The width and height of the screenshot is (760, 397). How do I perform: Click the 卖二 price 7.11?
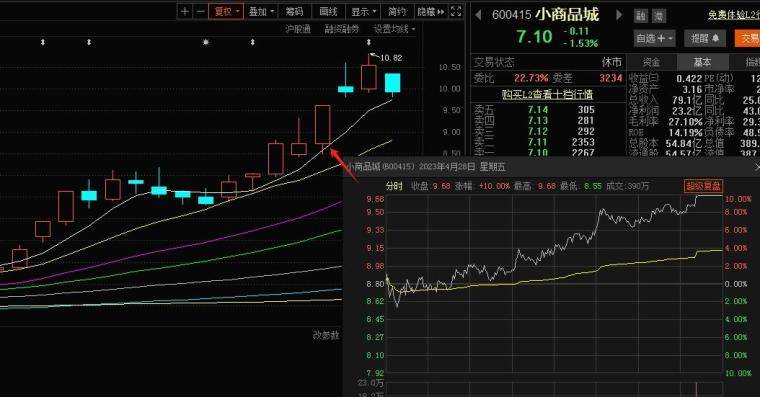538,142
